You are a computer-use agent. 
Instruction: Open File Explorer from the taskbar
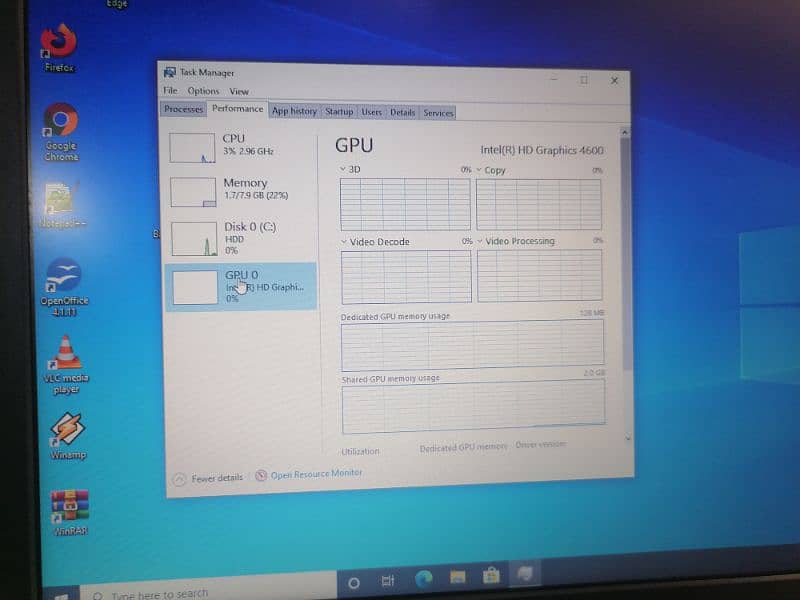(x=457, y=578)
